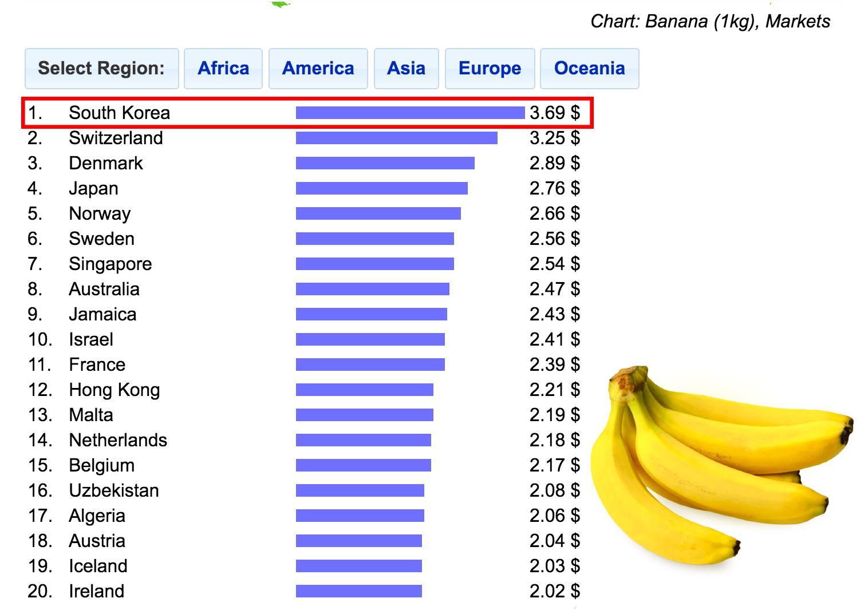Screen dimensions: 868x610
Task: Open the Ireland list entry
Action: [96, 591]
